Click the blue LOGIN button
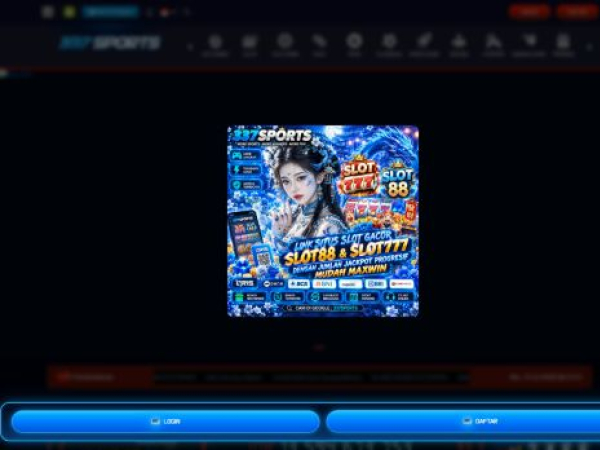600x450 pixels. coord(165,421)
